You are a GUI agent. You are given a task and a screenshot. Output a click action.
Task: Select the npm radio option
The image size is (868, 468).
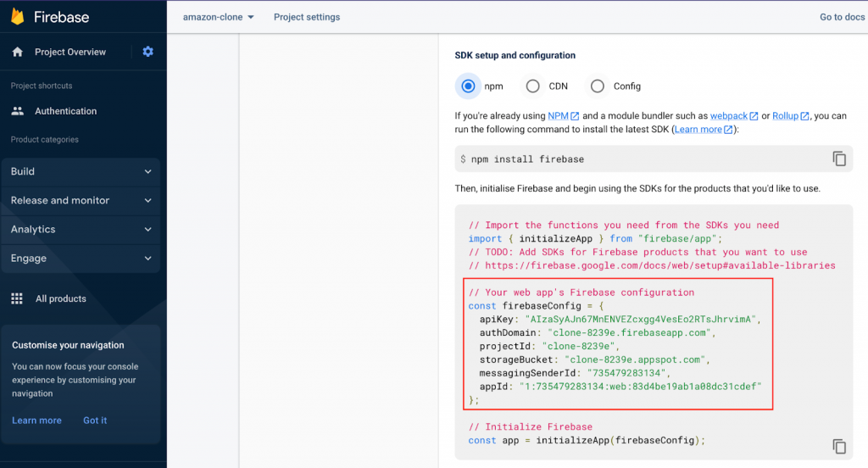(x=468, y=86)
